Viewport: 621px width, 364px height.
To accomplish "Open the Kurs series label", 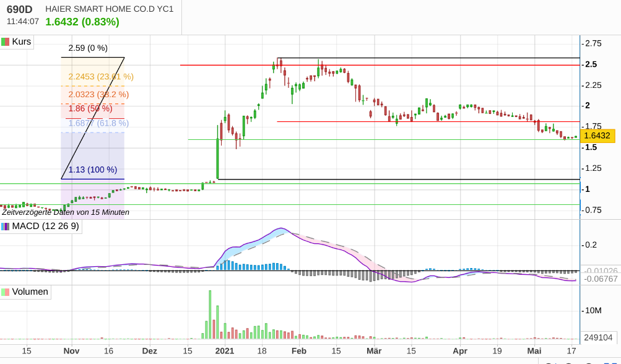I will (21, 42).
